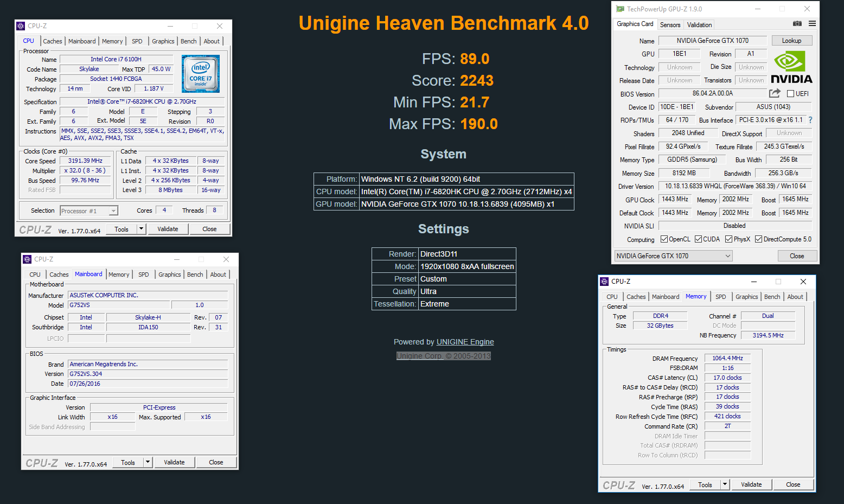The image size is (844, 504).
Task: Click the BIOS Date 07/26/2016 field
Action: point(148,384)
